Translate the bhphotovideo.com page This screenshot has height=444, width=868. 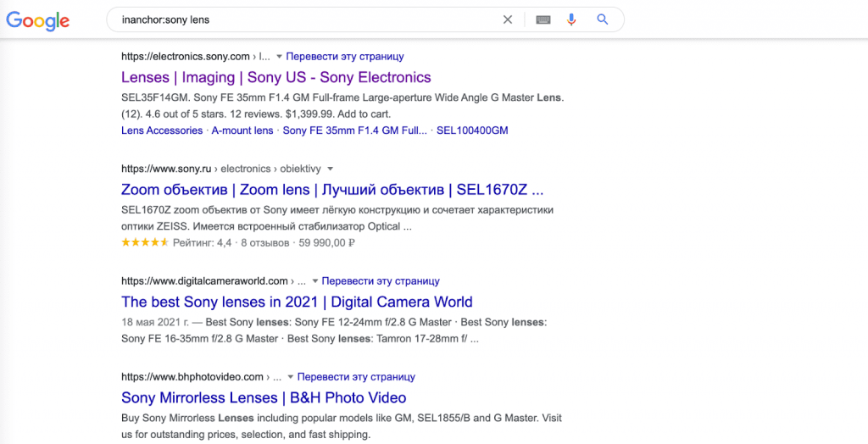point(356,377)
